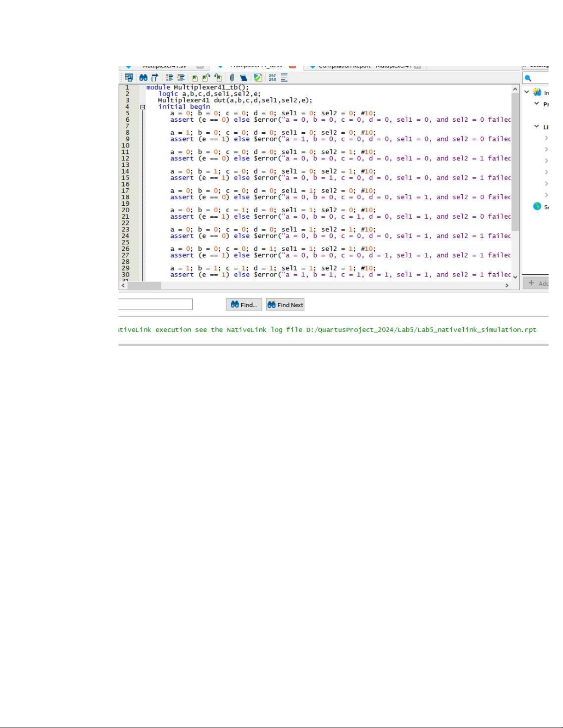Click the binoculars Find icon in editor toolbar
The image size is (563, 728).
click(143, 78)
